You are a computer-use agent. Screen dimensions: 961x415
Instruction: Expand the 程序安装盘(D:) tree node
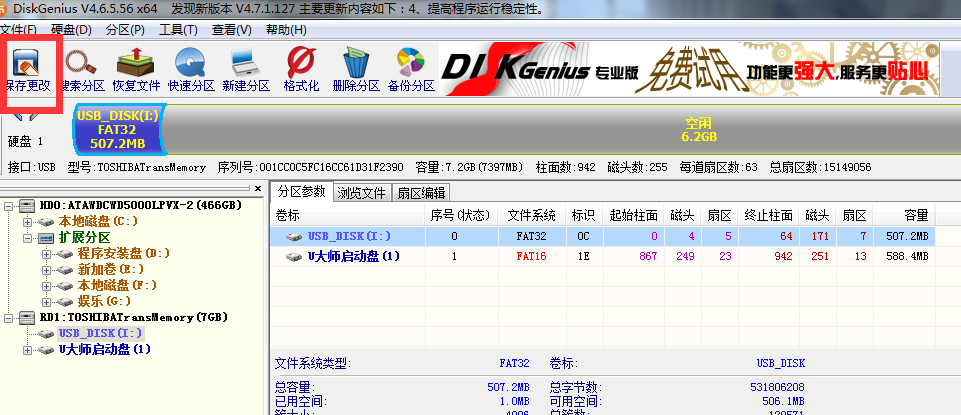[46, 253]
